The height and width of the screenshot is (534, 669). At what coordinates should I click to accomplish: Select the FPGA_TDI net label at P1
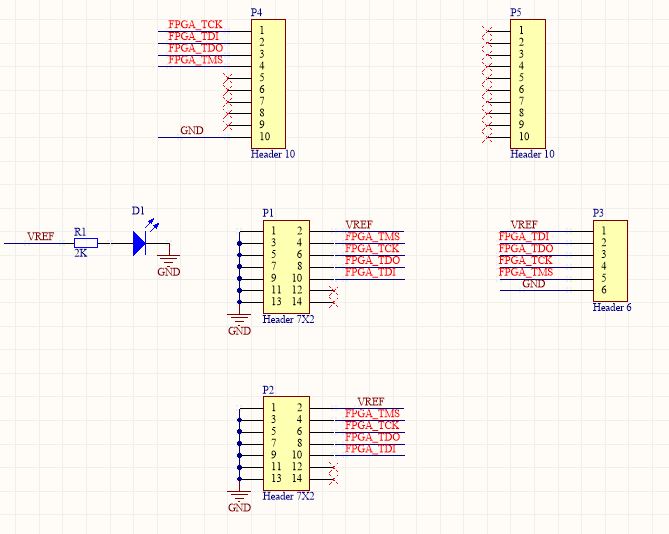point(370,272)
